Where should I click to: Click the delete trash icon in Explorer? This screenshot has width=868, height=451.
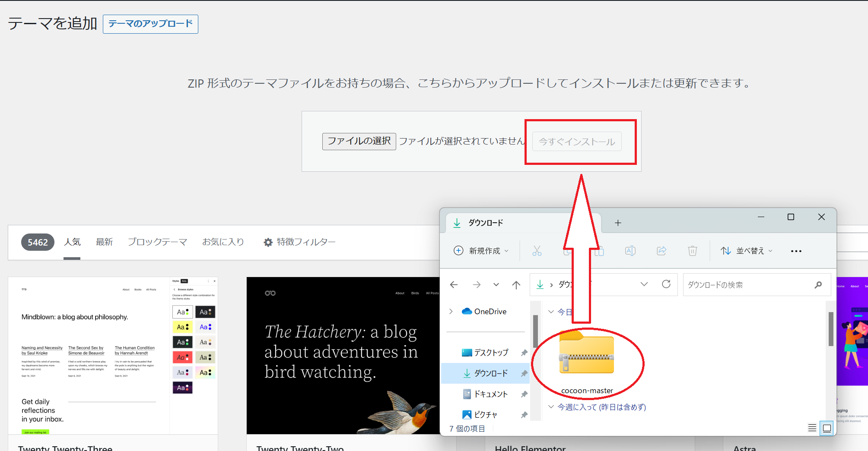[692, 251]
